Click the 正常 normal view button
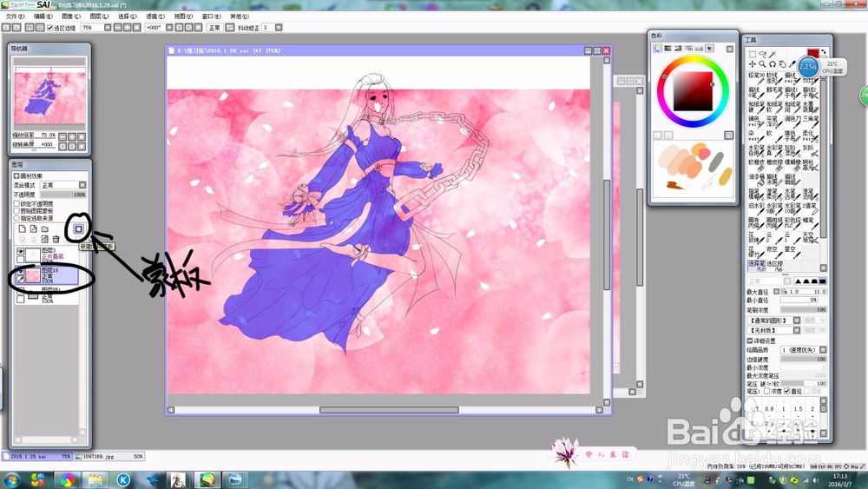This screenshot has width=868, height=489. pos(214,28)
